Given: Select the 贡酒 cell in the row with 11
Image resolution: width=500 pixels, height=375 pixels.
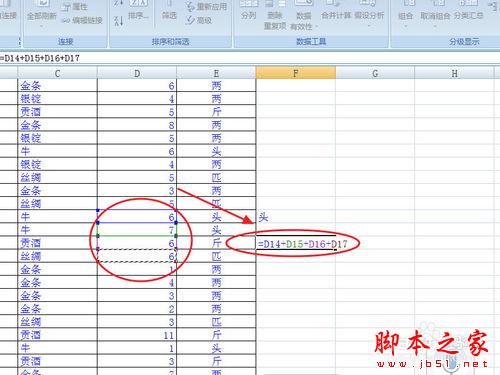Looking at the screenshot, I should 57,335.
